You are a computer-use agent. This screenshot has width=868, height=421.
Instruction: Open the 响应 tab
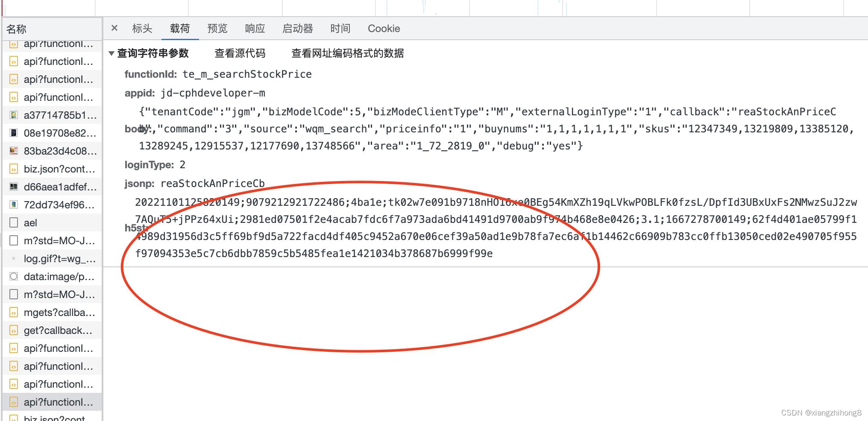(x=255, y=29)
